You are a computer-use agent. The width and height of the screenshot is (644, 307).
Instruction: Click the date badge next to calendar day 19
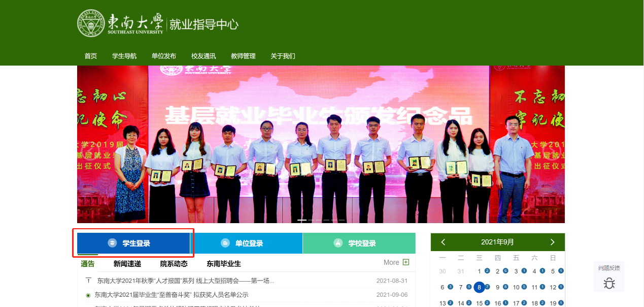(560, 302)
